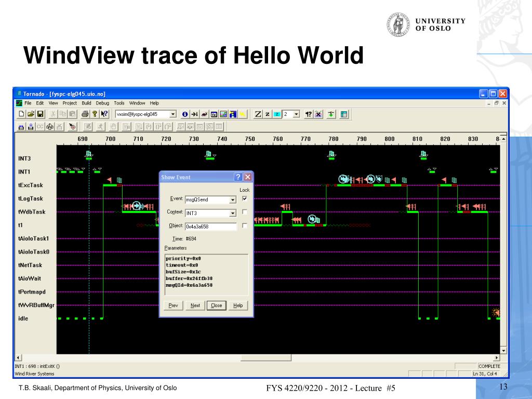This screenshot has width=532, height=399.
Task: Open the vxsim@fyspc-elg045 target dropdown
Action: click(172, 114)
